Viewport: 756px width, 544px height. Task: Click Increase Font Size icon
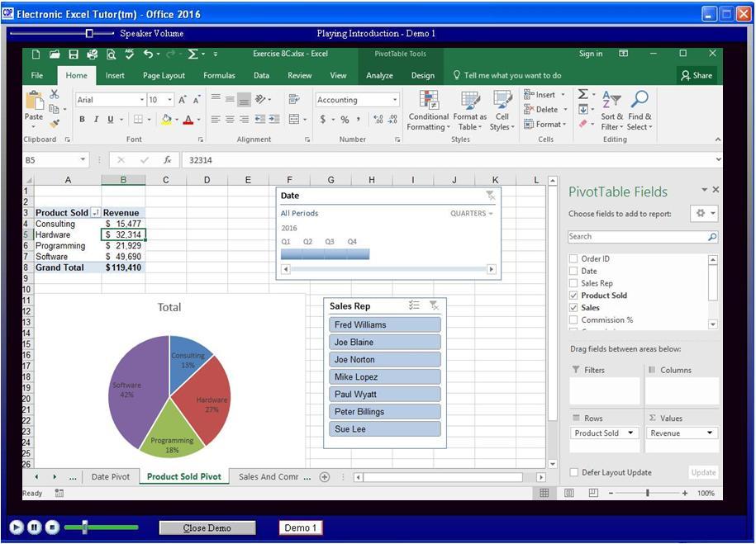[x=183, y=100]
